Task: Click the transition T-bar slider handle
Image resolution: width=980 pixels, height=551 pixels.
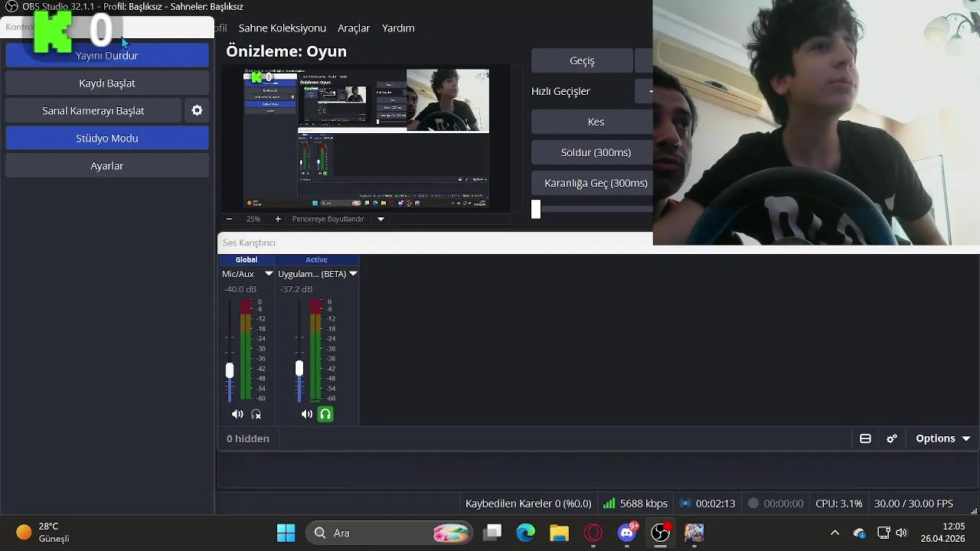Action: coord(536,209)
